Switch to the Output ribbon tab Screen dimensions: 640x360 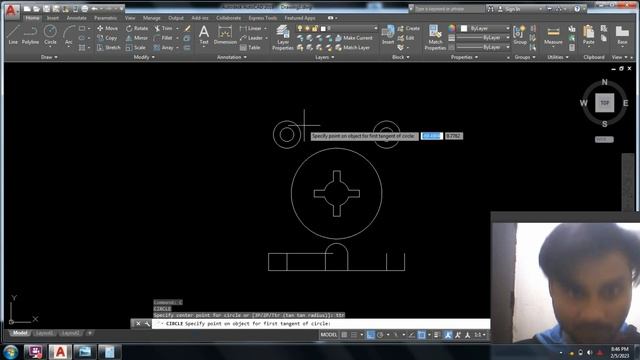(x=176, y=18)
